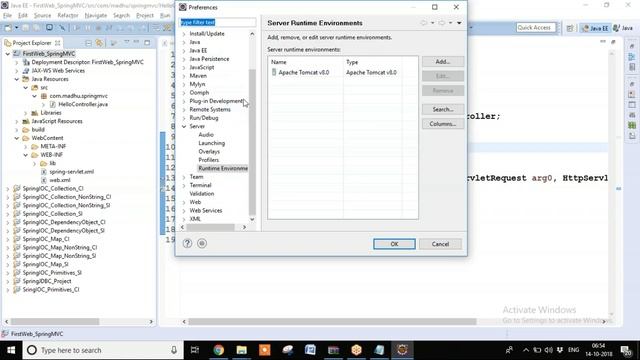
Task: Open Google Chrome from the taskbar
Action: 218,350
